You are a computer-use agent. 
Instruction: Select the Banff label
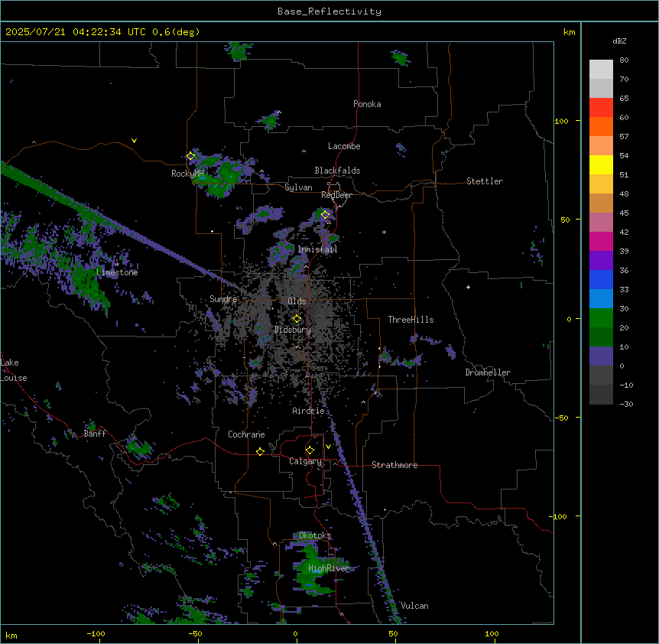pyautogui.click(x=95, y=434)
